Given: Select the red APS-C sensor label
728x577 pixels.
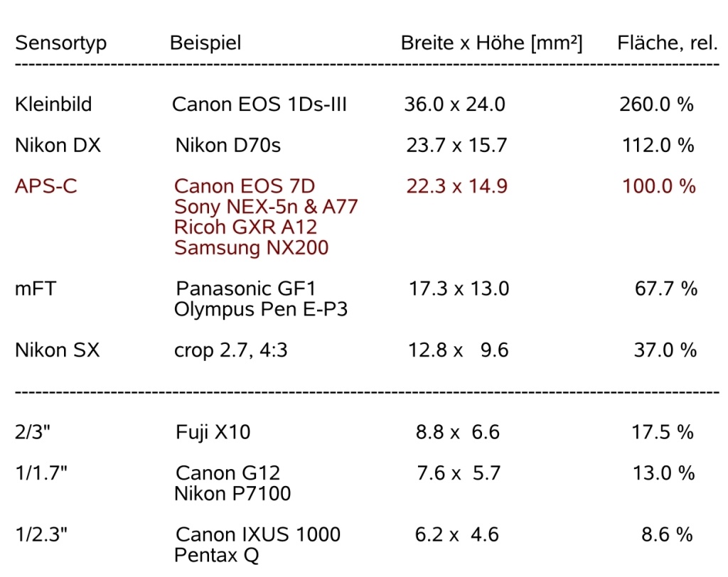Looking at the screenshot, I should (46, 186).
